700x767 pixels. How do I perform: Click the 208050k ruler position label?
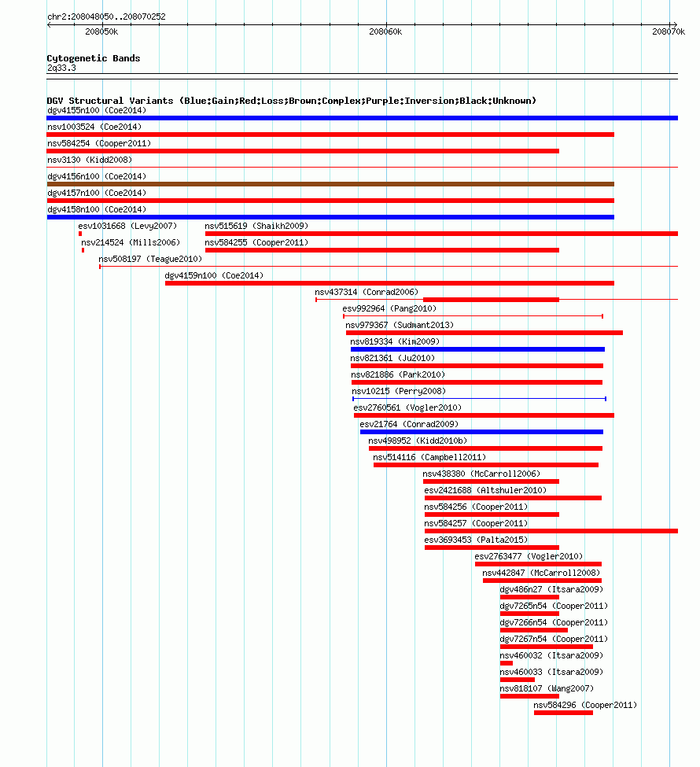(101, 31)
